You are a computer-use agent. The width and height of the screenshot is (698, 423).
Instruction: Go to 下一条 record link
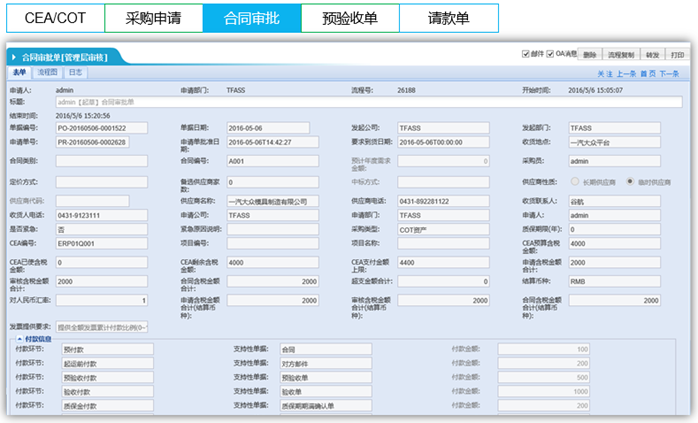click(x=669, y=74)
